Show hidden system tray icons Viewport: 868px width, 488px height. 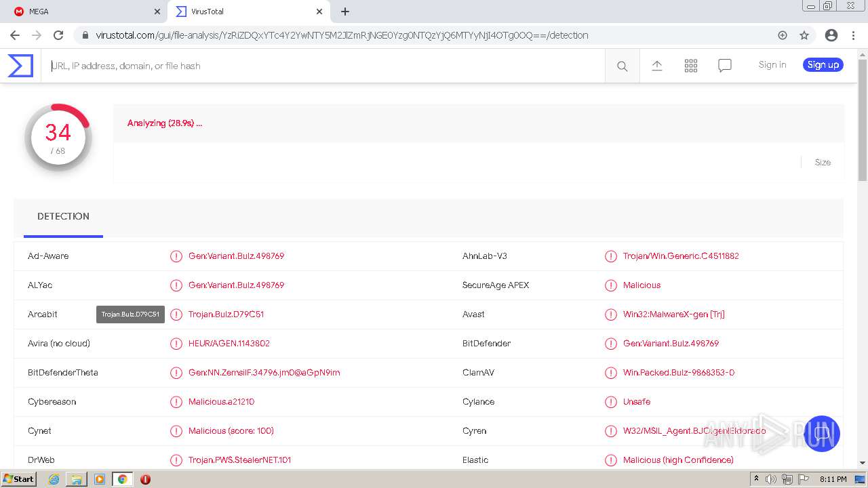(x=756, y=479)
